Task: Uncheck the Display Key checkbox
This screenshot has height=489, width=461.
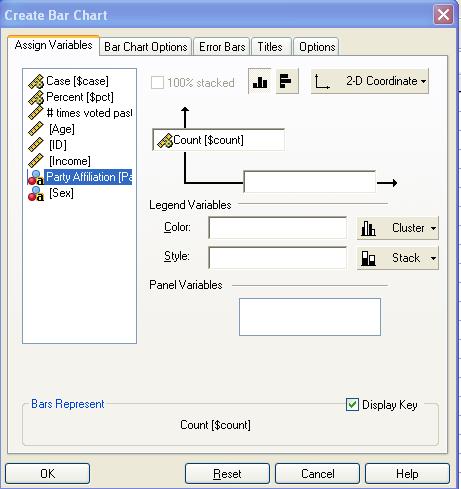Action: tap(352, 405)
